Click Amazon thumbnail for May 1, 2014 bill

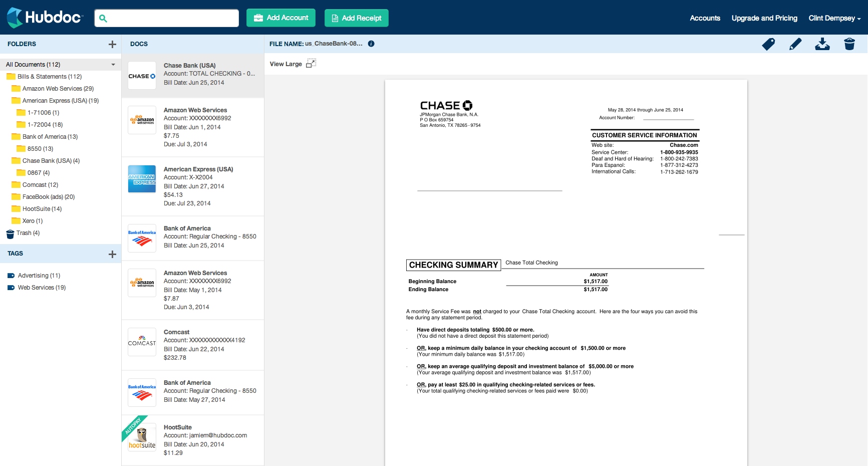click(142, 283)
